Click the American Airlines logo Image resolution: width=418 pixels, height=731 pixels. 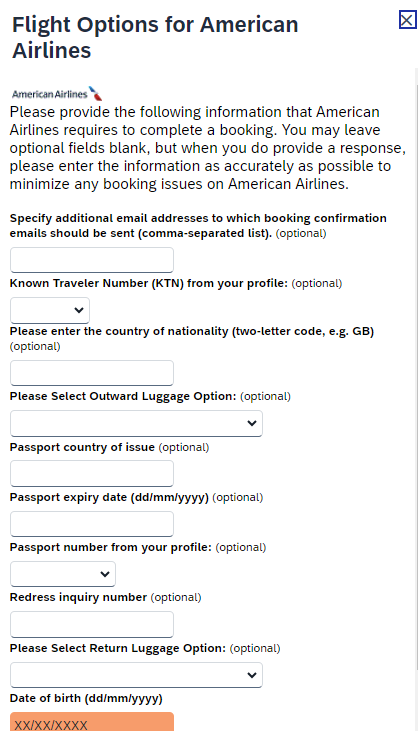pyautogui.click(x=57, y=94)
